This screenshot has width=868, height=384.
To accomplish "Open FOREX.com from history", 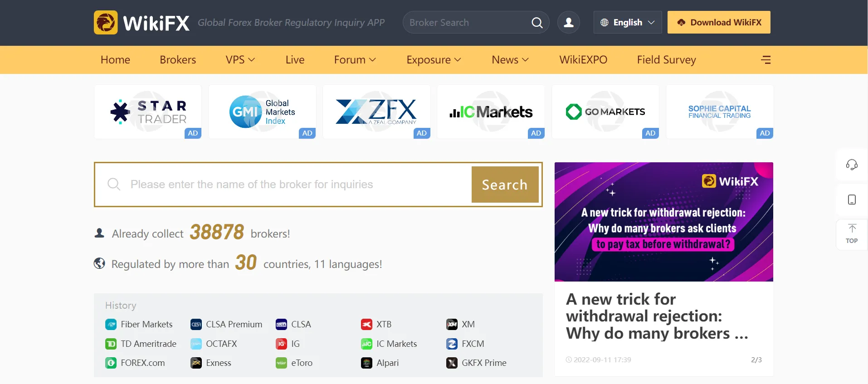I will click(x=142, y=363).
